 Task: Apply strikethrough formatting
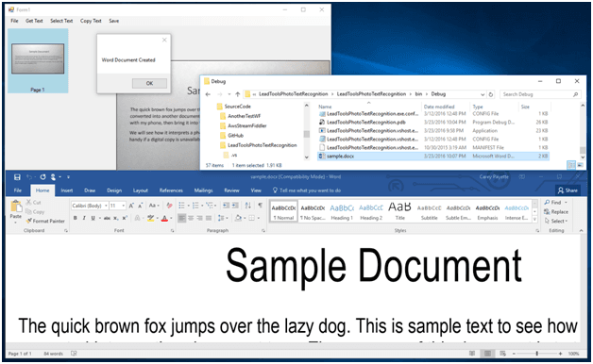tap(107, 218)
